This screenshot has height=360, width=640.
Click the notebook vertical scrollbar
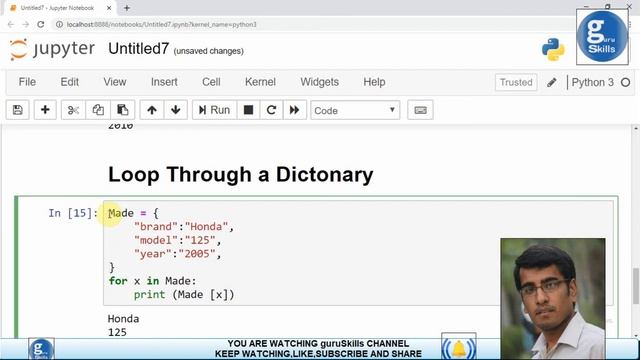coord(636,286)
